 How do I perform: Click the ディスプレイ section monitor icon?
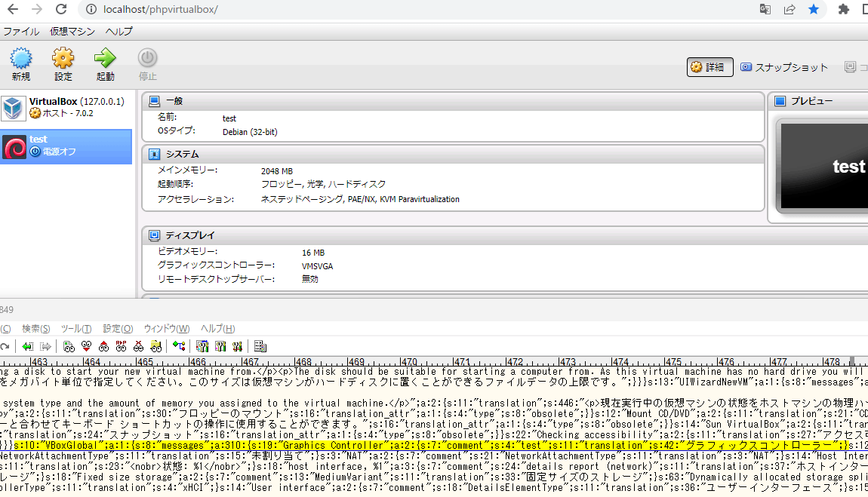click(x=155, y=235)
